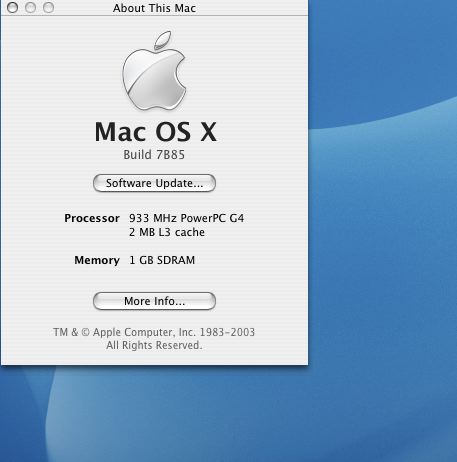Image resolution: width=457 pixels, height=462 pixels.
Task: Click the third zoom window button
Action: click(x=48, y=7)
